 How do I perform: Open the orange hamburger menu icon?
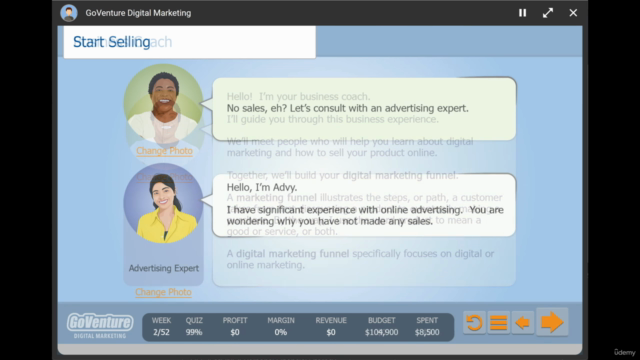point(498,323)
